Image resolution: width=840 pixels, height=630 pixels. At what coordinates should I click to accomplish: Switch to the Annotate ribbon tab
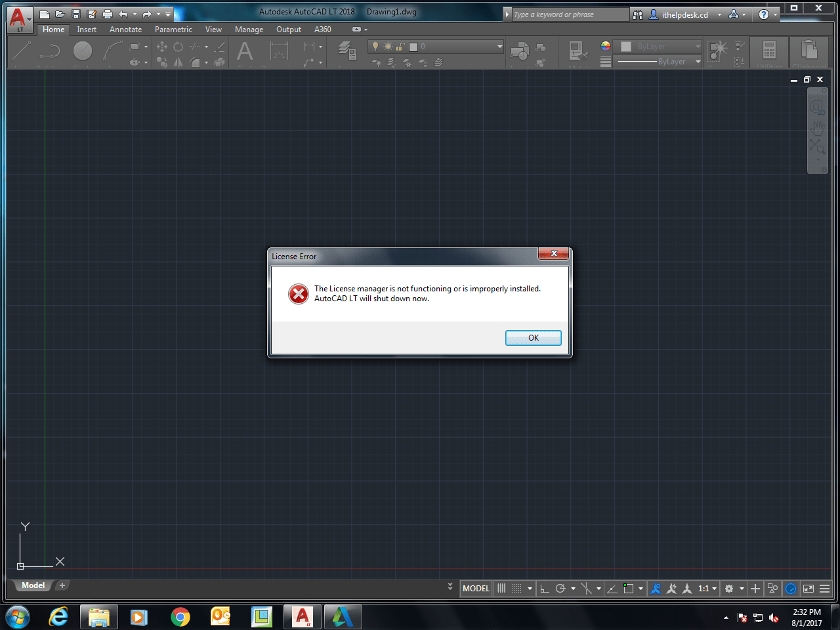(125, 30)
